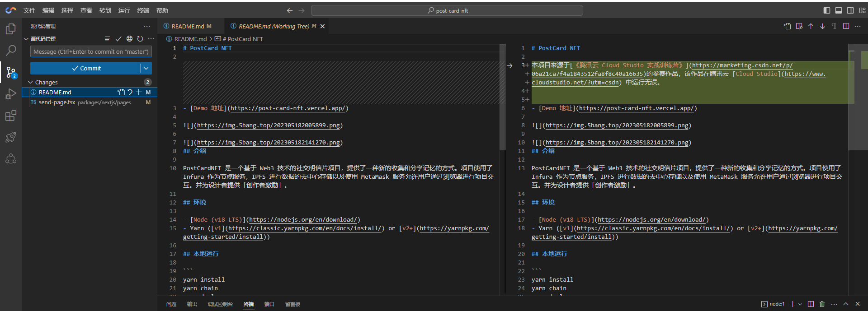Click the globe icon in SCM header

click(129, 39)
